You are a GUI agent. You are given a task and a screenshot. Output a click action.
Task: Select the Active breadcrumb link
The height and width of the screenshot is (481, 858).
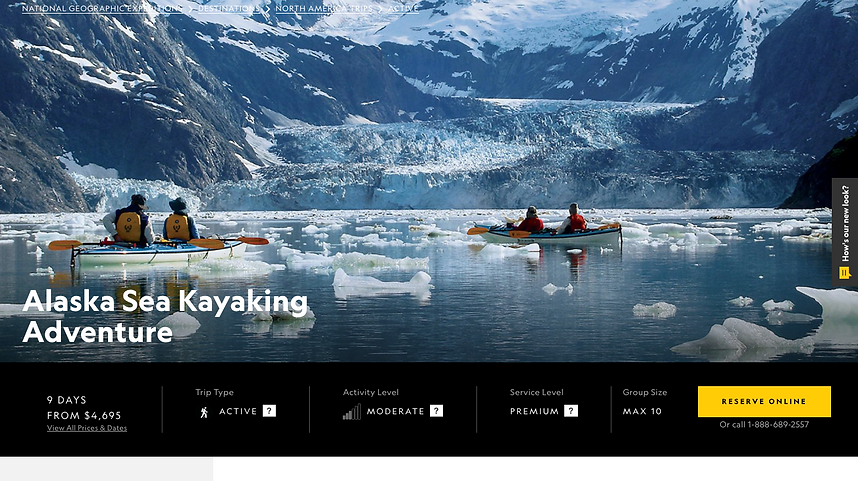pyautogui.click(x=403, y=9)
